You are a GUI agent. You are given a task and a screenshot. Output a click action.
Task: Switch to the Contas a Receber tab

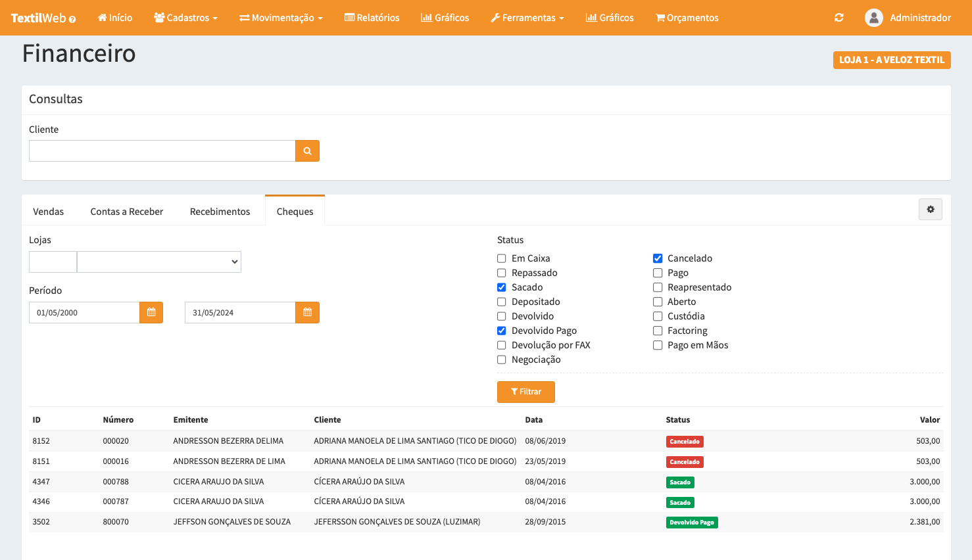coord(126,212)
